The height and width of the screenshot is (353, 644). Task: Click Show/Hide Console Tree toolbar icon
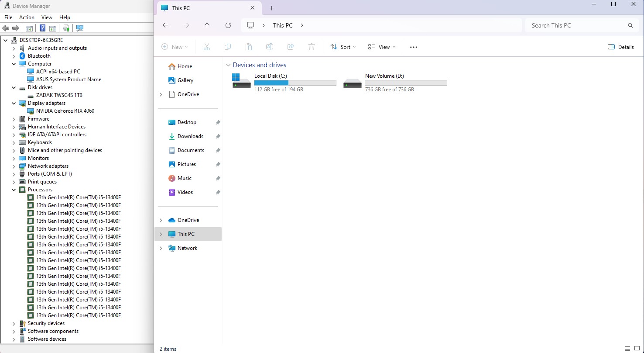coord(29,28)
